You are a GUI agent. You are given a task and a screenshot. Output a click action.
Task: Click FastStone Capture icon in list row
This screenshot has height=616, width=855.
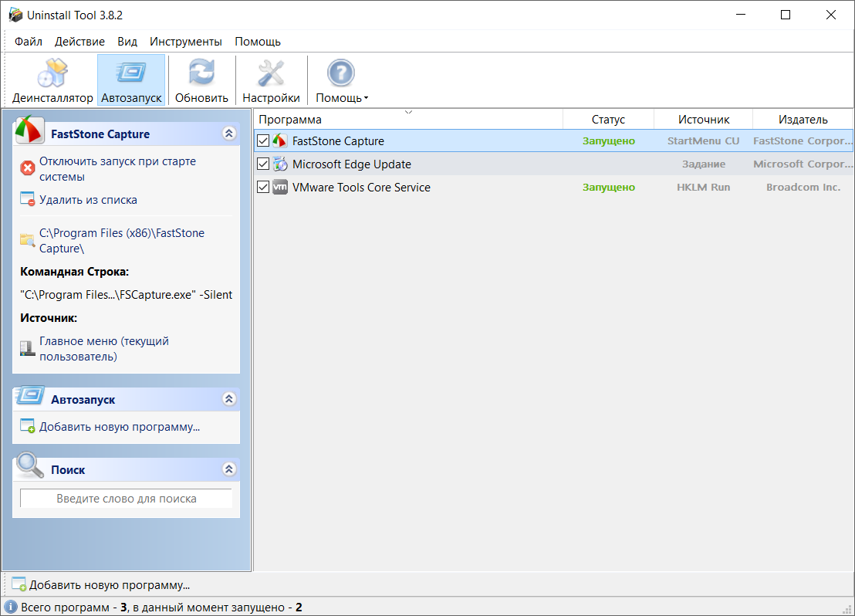click(280, 140)
